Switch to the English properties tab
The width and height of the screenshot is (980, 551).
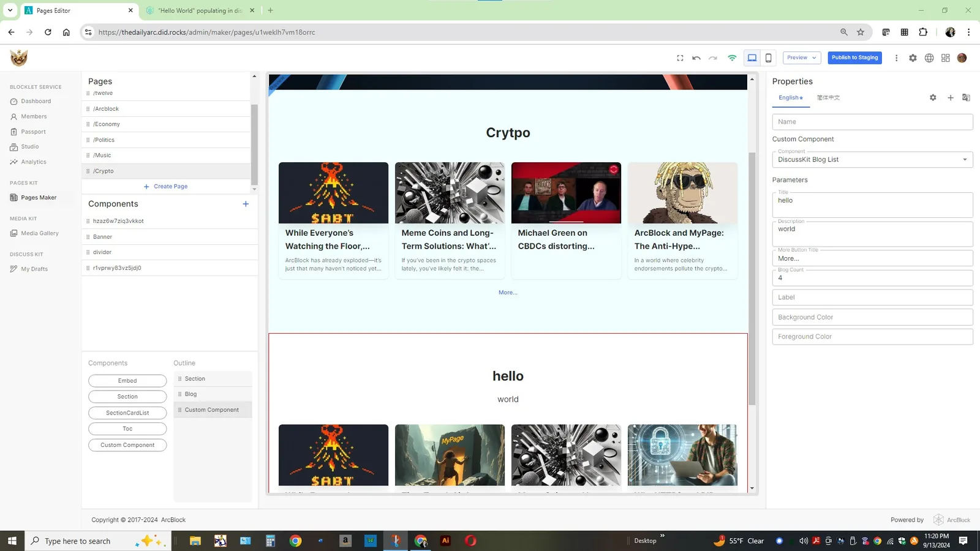[791, 98]
